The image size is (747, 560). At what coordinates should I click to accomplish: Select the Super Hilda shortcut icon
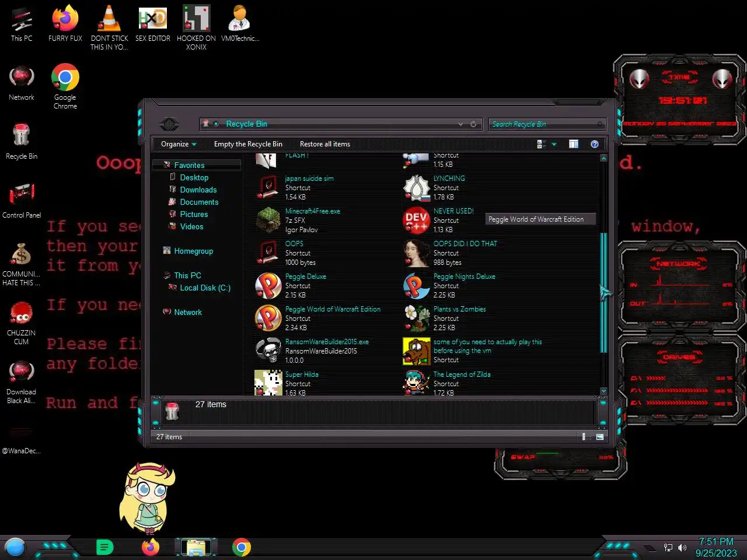coord(268,383)
